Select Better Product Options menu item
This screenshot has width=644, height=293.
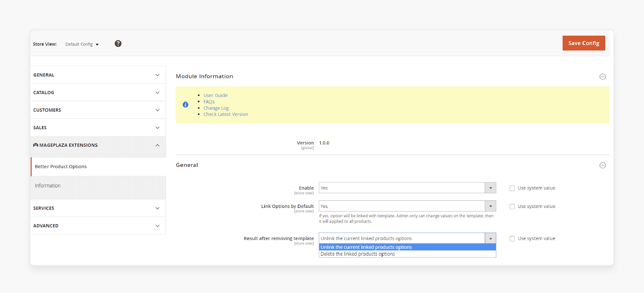pyautogui.click(x=98, y=167)
